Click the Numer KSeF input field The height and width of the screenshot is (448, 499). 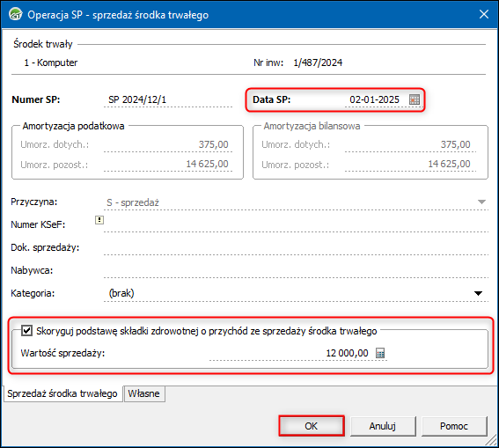tap(296, 224)
